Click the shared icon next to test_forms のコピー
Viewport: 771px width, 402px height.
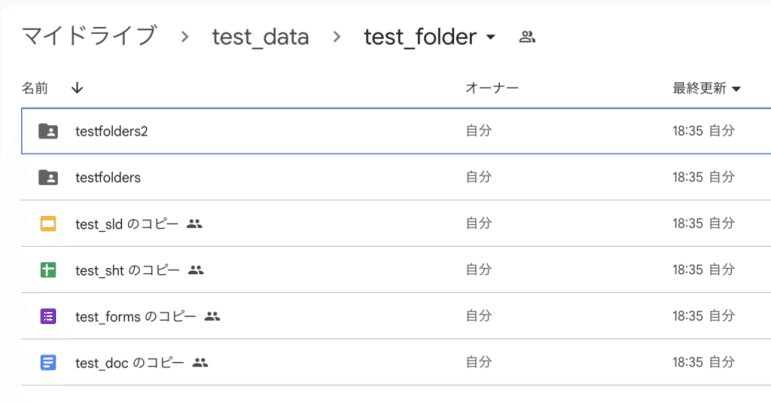212,316
